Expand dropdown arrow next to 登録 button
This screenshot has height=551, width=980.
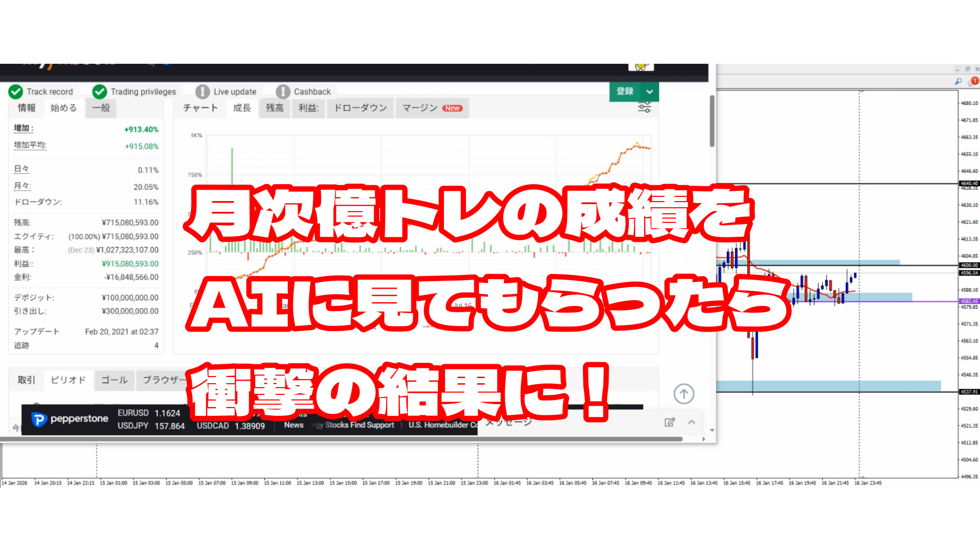[649, 92]
